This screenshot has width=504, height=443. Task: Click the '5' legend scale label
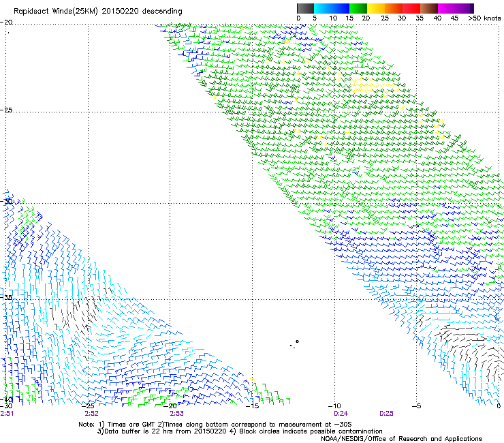315,18
